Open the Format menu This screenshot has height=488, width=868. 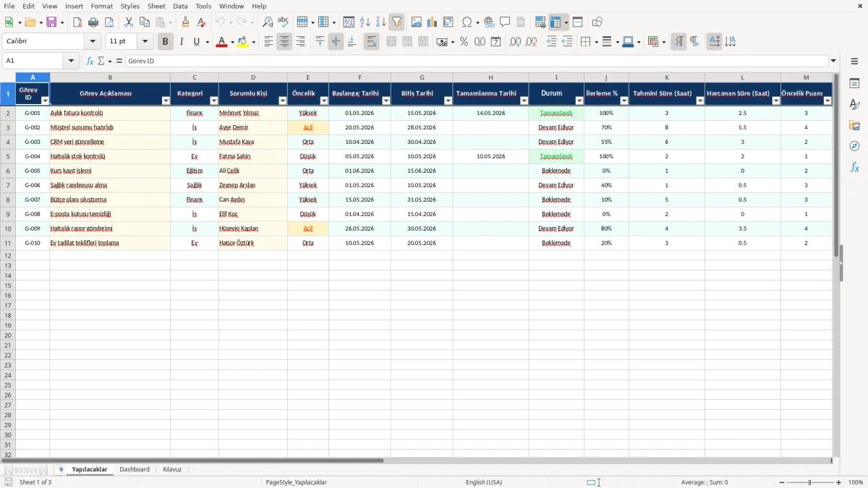101,6
